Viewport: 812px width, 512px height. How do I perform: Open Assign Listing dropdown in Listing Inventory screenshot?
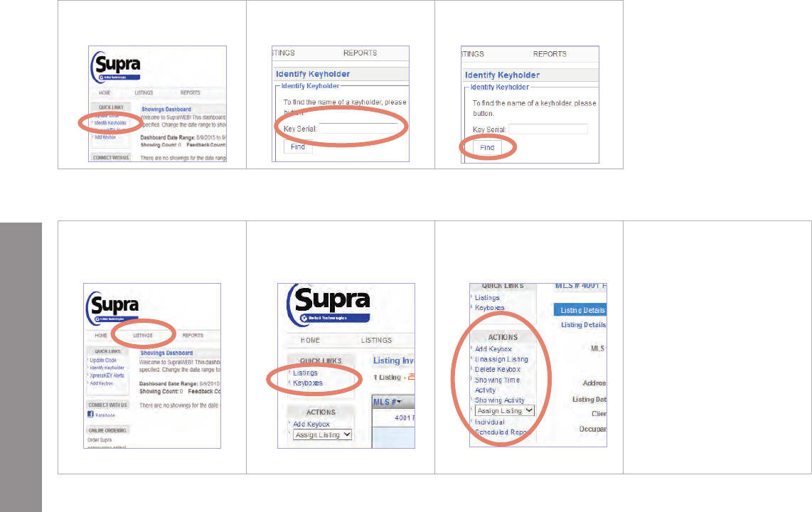[323, 435]
